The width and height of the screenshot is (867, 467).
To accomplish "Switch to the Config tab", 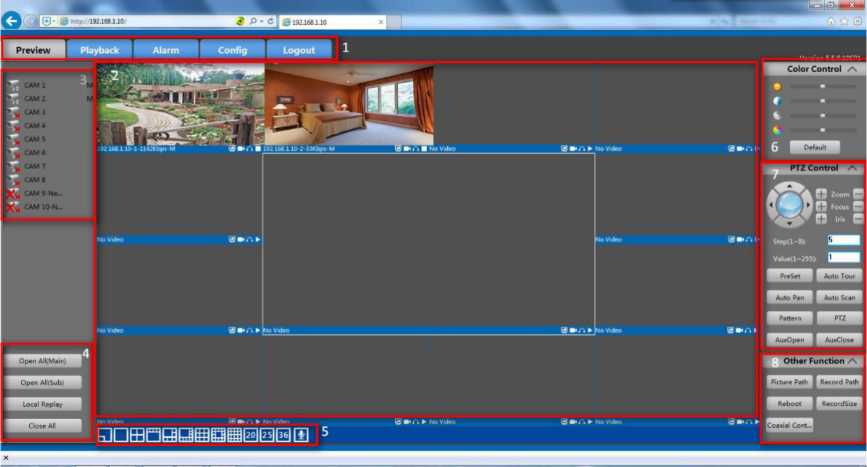I will tap(232, 50).
